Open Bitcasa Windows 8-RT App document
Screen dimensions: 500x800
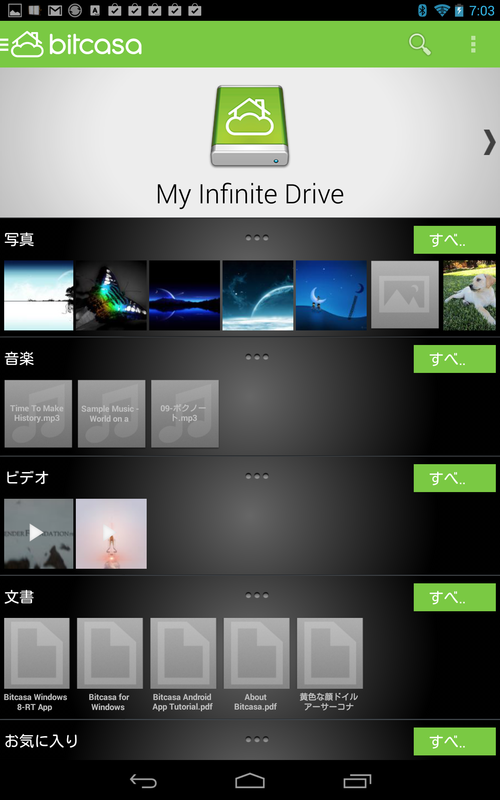click(x=36, y=665)
